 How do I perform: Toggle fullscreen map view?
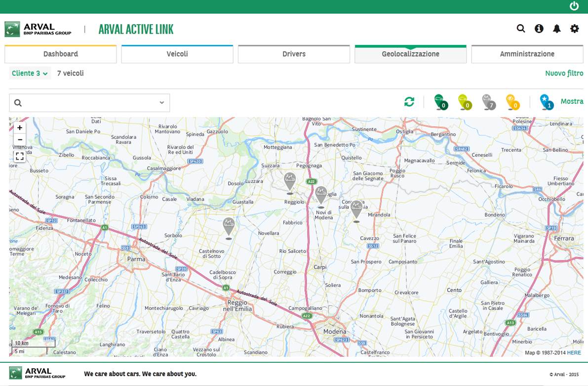(20, 156)
